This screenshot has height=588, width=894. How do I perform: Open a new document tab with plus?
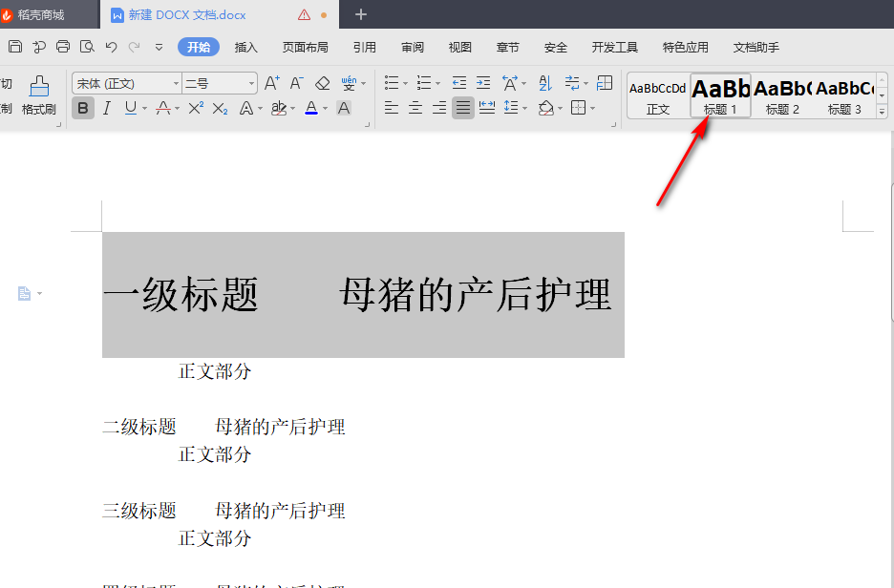360,14
